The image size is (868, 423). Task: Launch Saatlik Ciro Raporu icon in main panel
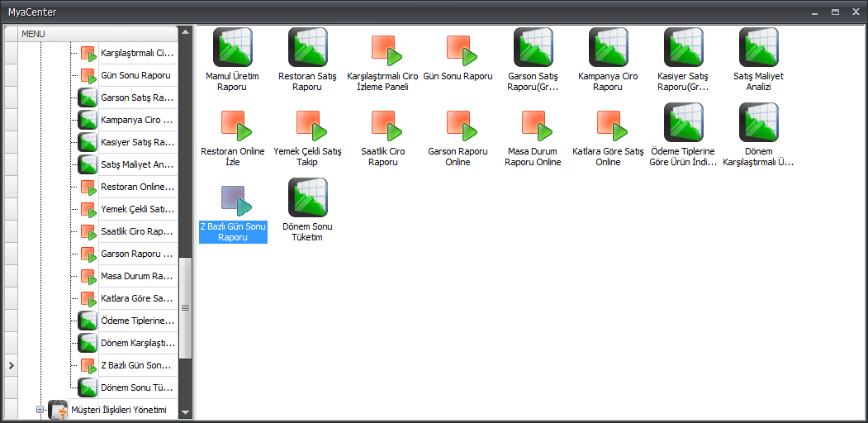point(386,126)
